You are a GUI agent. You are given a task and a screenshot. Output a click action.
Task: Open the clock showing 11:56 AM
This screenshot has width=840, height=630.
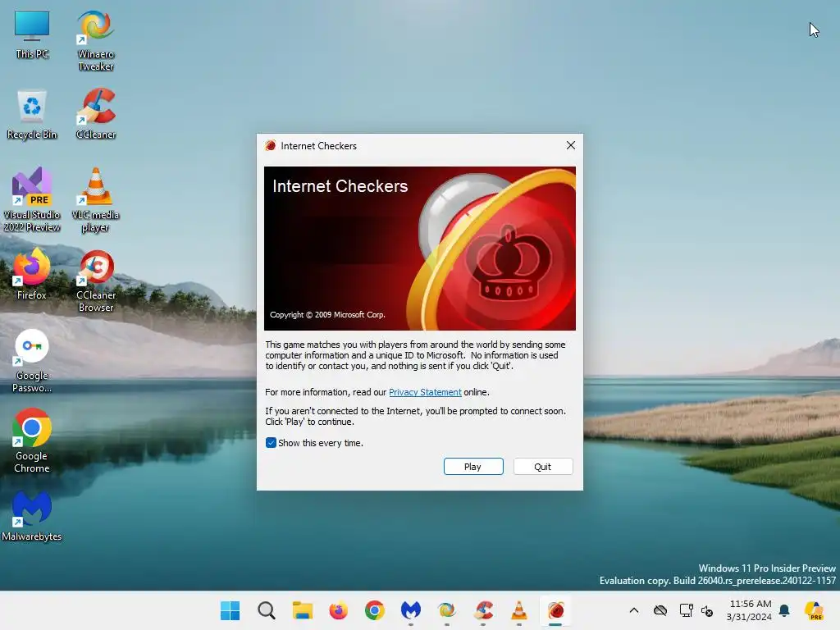[750, 610]
